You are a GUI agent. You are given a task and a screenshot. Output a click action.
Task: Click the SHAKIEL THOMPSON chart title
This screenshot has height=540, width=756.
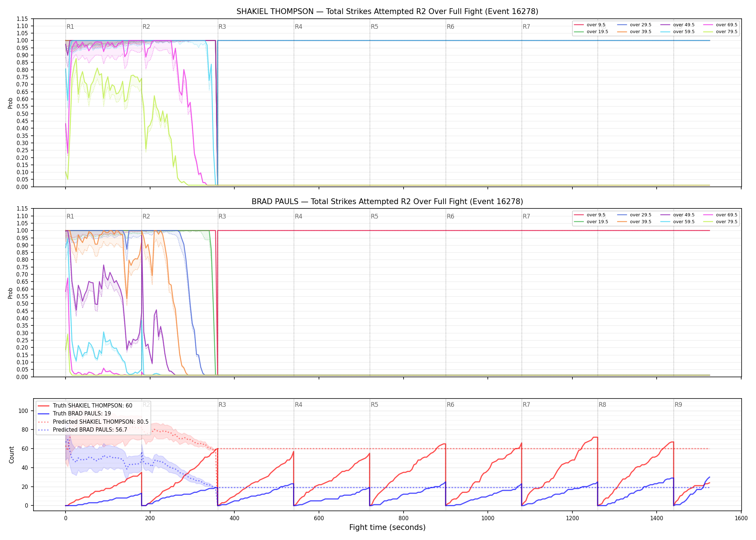tap(387, 12)
